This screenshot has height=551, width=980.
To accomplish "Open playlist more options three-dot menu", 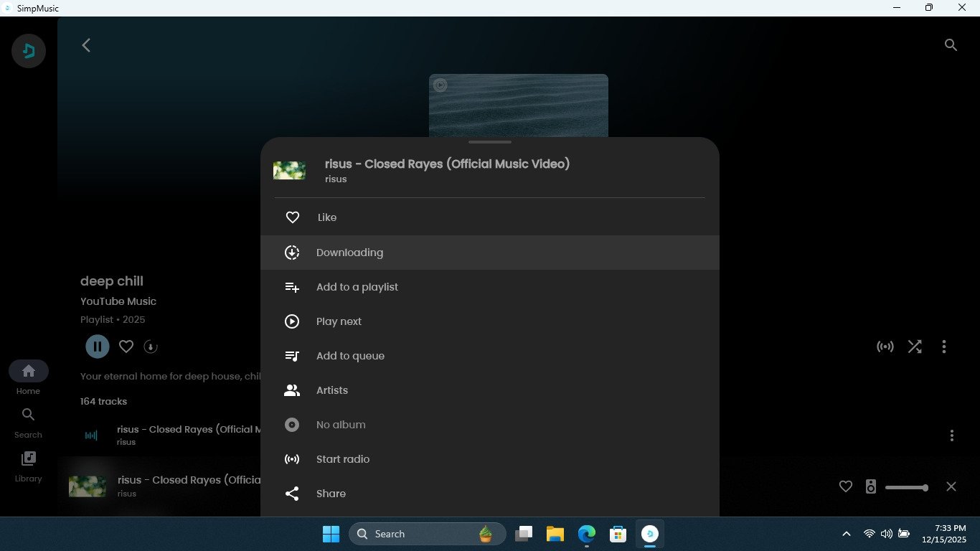I will click(x=944, y=347).
